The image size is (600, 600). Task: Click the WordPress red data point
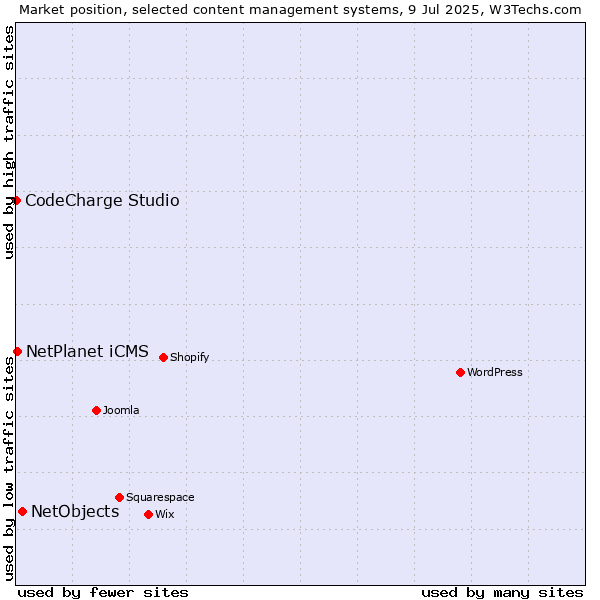pos(460,372)
